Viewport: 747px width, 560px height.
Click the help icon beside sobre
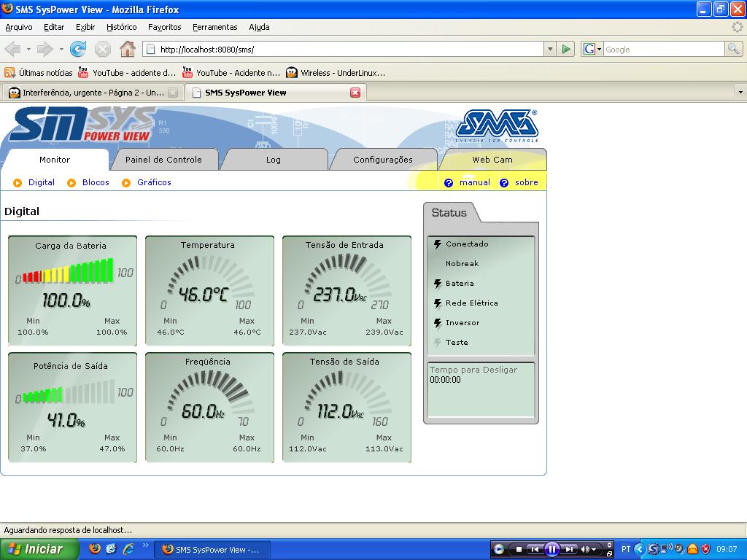point(504,183)
